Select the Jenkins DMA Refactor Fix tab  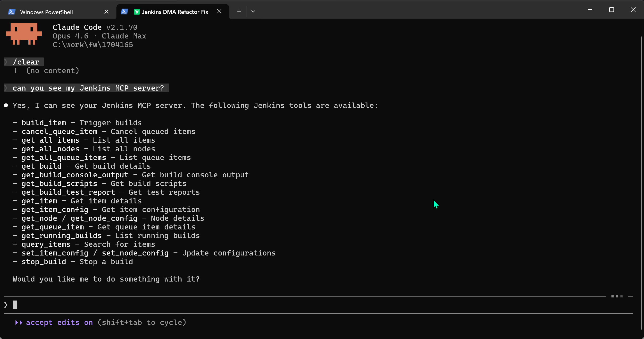point(175,12)
